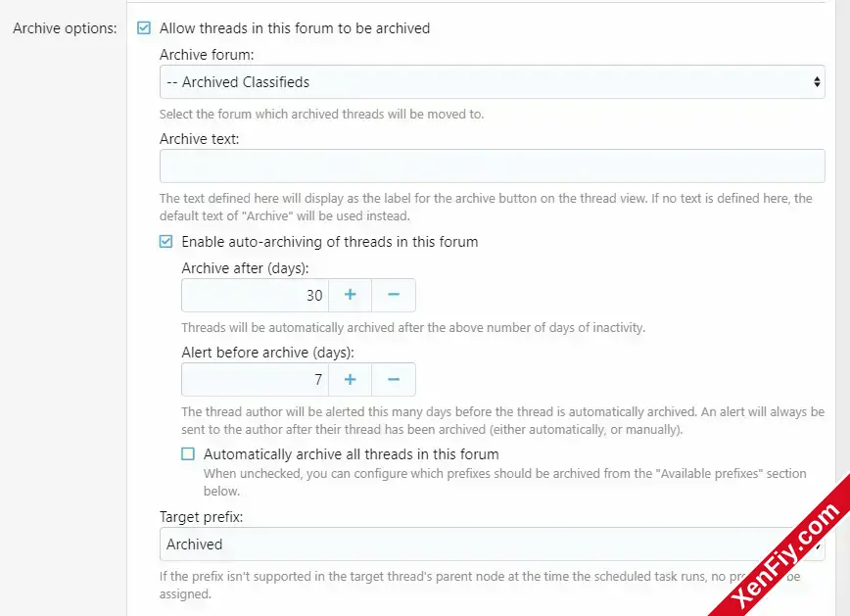Uncheck Allow threads in this forum to be archived
This screenshot has height=616, width=850.
[144, 27]
